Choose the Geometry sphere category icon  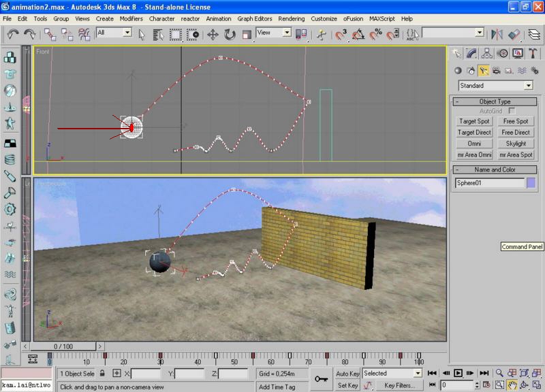458,70
